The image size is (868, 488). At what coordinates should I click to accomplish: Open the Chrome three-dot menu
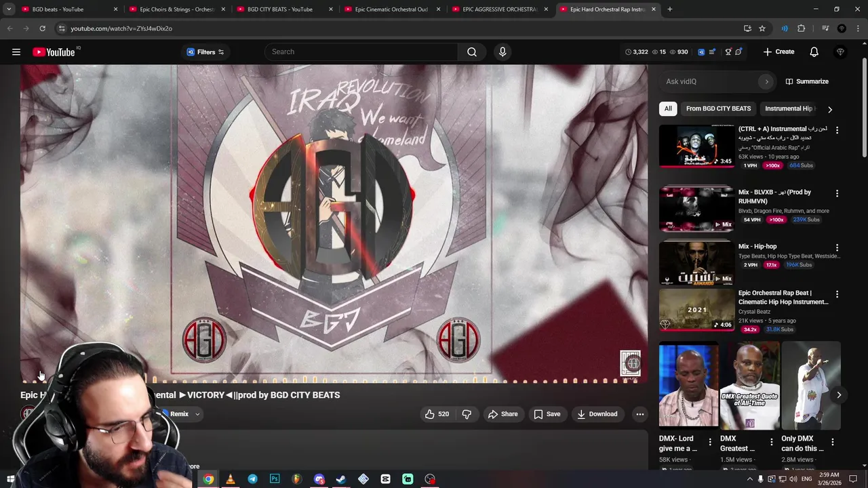pyautogui.click(x=858, y=28)
